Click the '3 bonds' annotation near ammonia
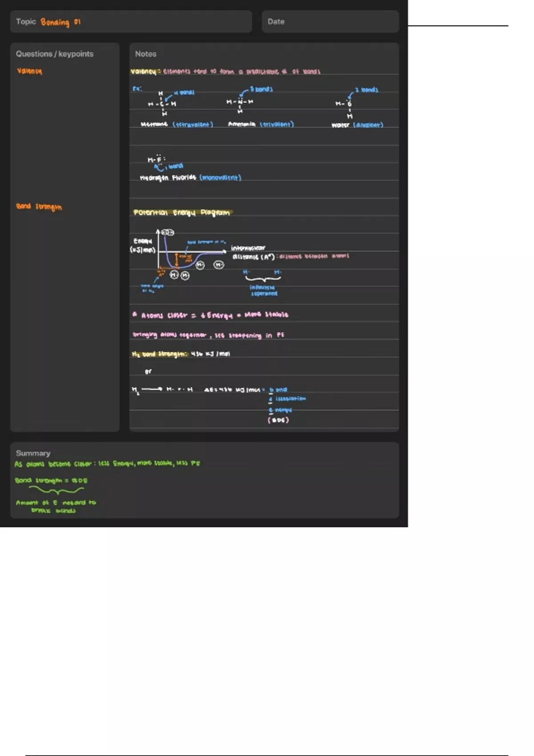Viewport: 534px width, 756px height. coord(261,89)
